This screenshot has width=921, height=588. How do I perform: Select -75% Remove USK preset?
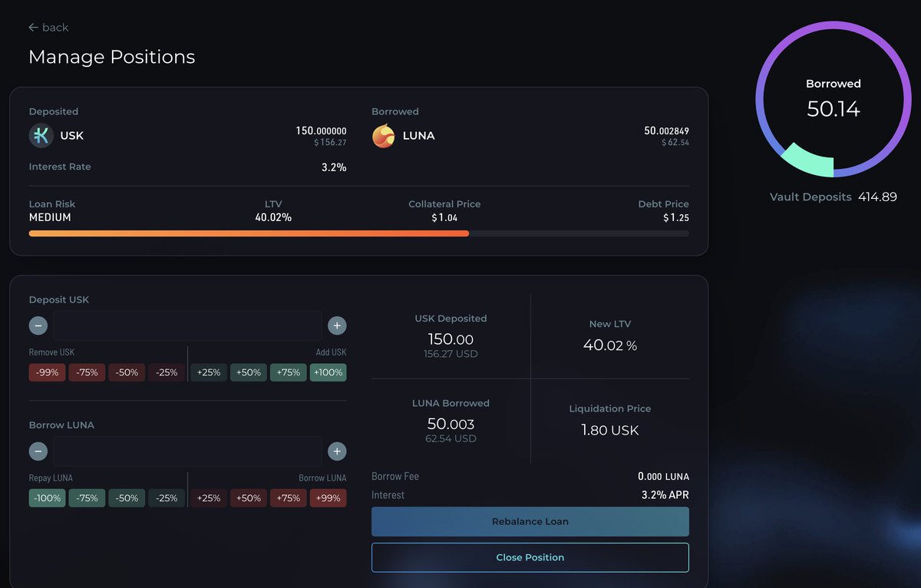coord(87,372)
